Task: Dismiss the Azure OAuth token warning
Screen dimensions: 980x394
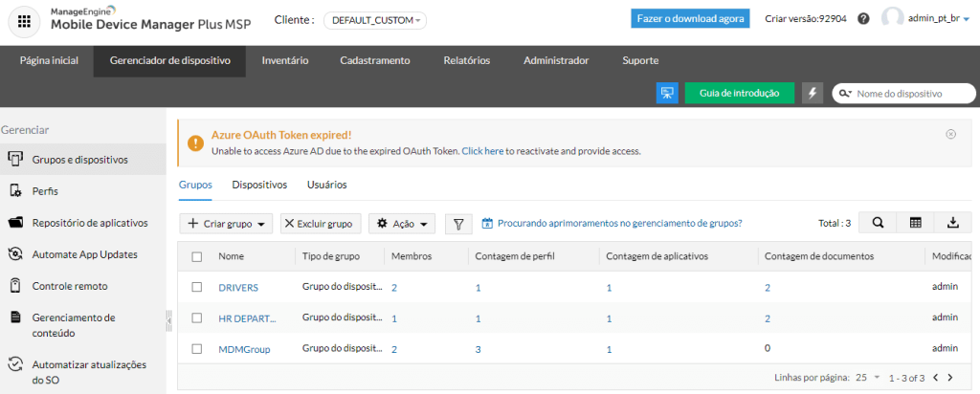Action: pyautogui.click(x=950, y=135)
